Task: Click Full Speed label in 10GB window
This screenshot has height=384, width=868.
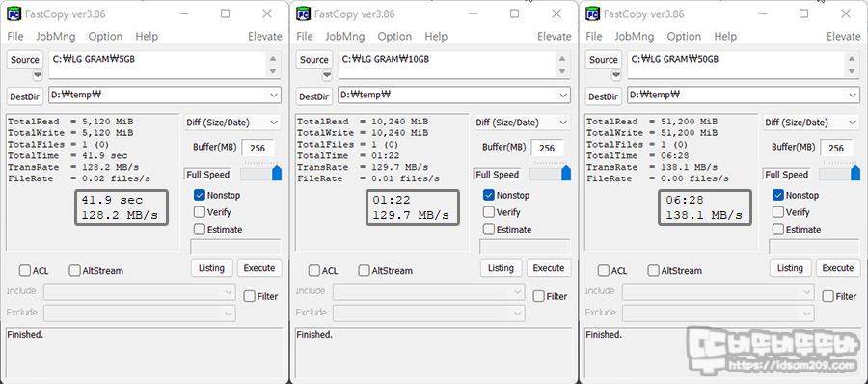Action: 497,175
